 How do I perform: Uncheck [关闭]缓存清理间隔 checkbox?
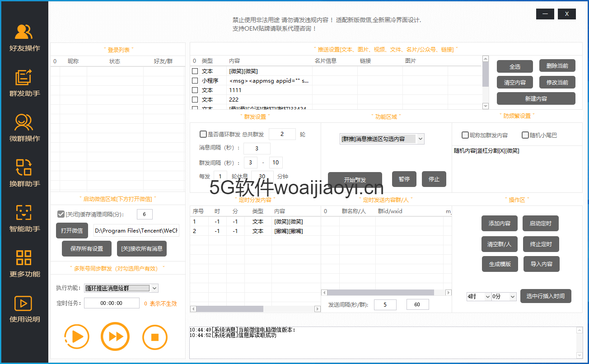coord(61,215)
